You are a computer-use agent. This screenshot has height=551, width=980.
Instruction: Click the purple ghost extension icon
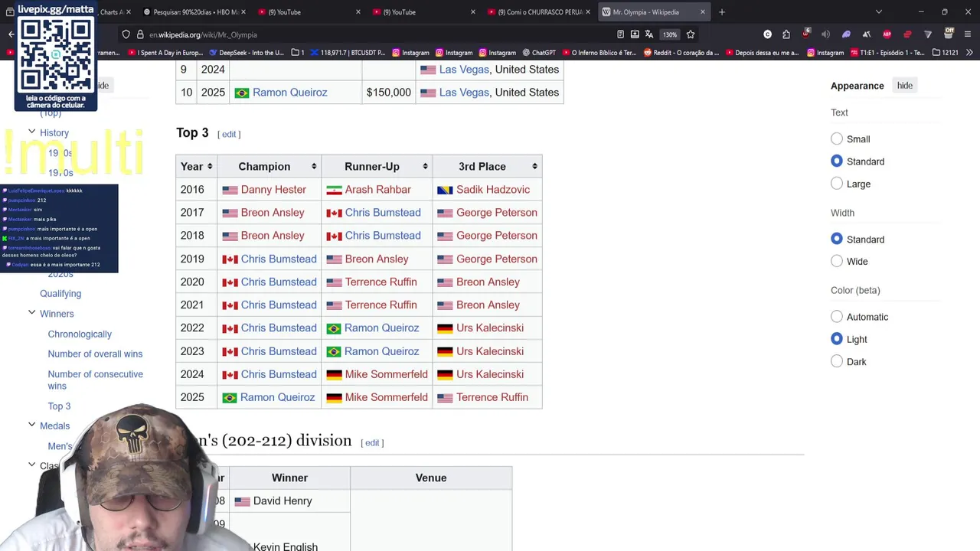pos(846,34)
